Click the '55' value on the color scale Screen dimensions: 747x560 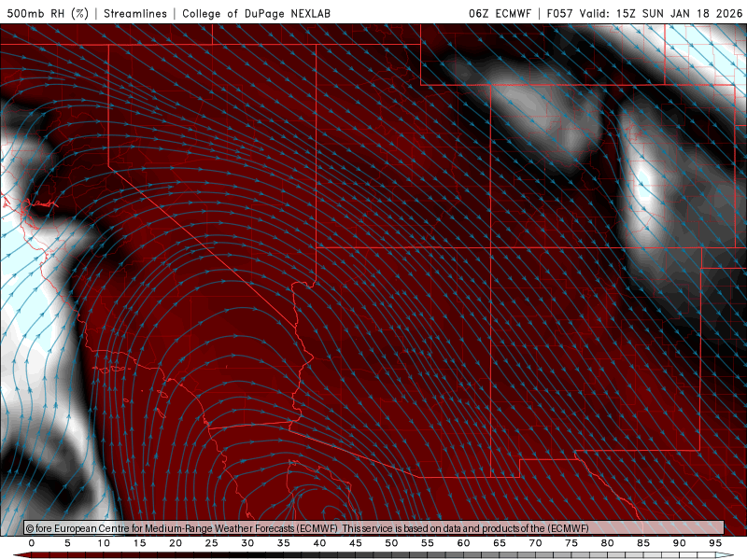[x=428, y=543]
